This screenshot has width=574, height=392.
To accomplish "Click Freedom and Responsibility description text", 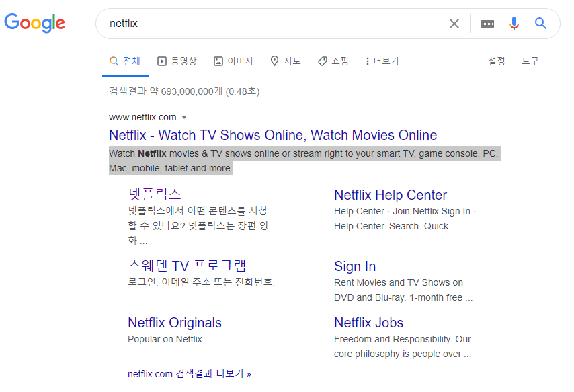I will pos(403,346).
